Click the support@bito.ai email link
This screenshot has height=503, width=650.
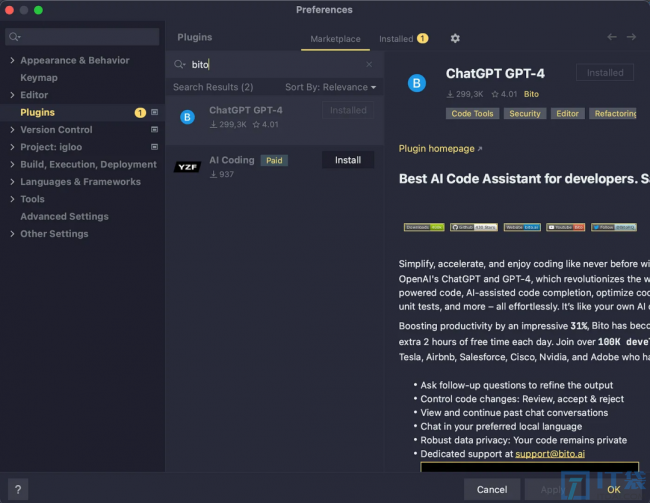tap(550, 454)
